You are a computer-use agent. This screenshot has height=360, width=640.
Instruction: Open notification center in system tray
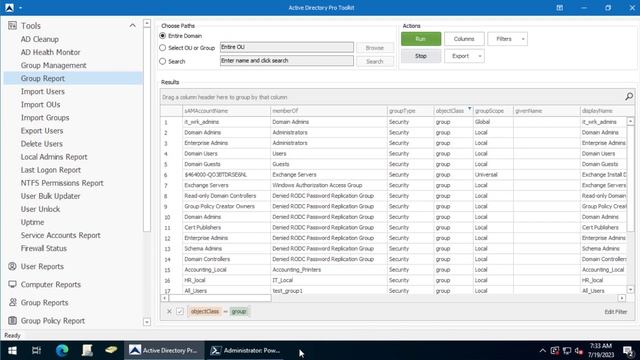629,351
